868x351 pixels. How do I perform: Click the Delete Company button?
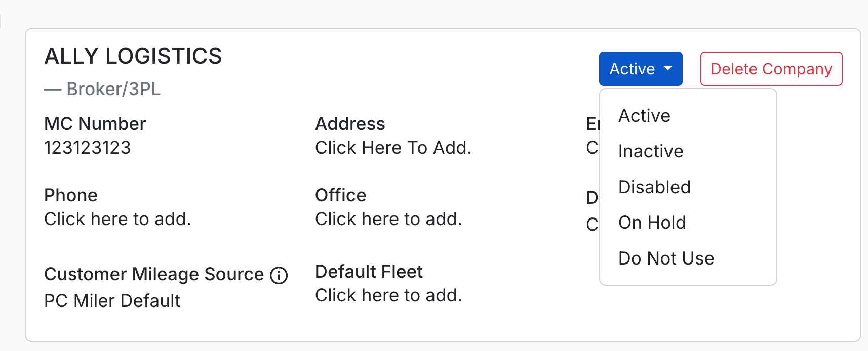tap(771, 69)
